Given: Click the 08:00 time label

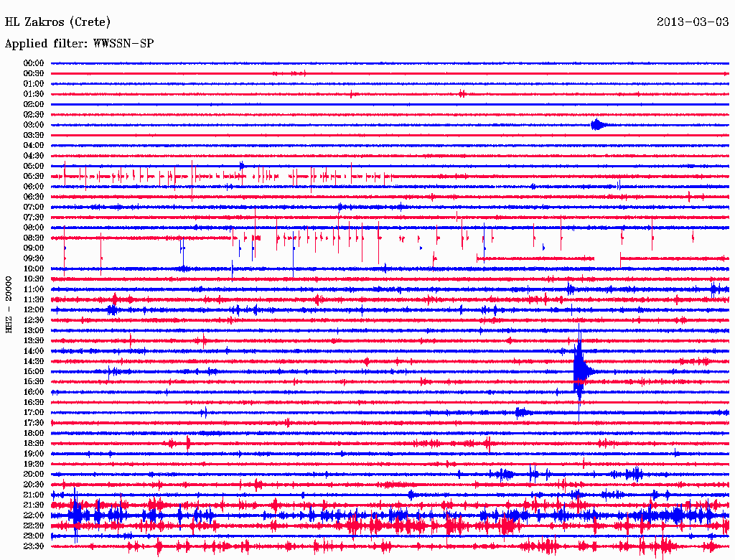Looking at the screenshot, I should click(34, 228).
